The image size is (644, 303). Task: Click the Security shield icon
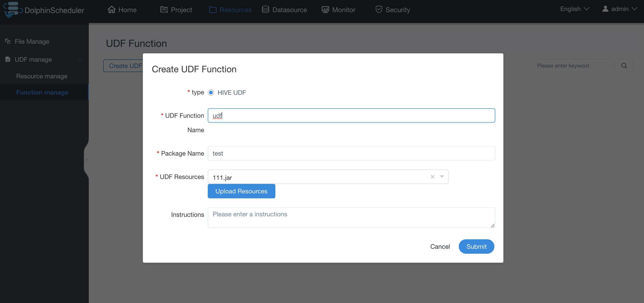point(379,9)
